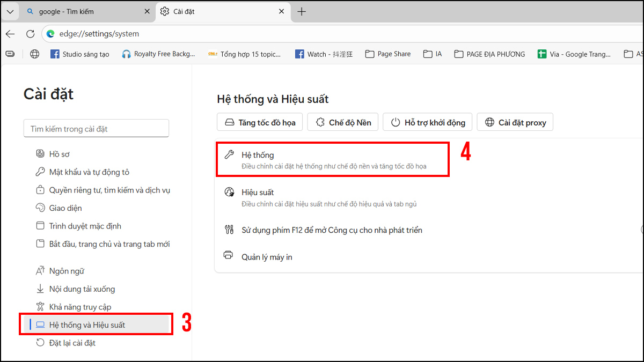This screenshot has height=362, width=644.
Task: Select Đặt lại cài đặt
Action: (x=72, y=342)
